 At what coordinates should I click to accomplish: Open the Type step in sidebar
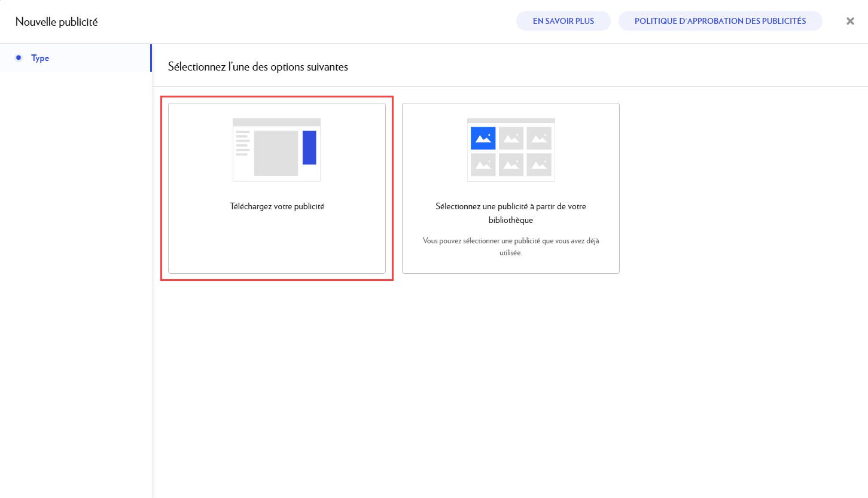pyautogui.click(x=40, y=58)
